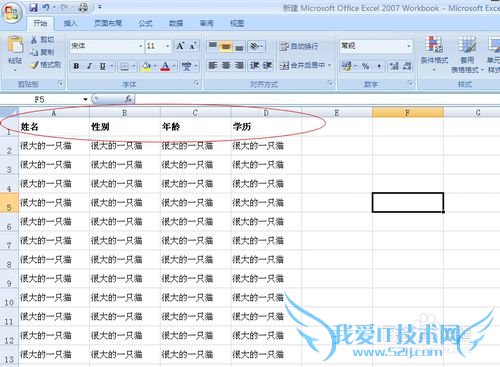This screenshot has width=500, height=367.
Task: Expand the 合并后居中 merge dropdown arrow
Action: [330, 66]
